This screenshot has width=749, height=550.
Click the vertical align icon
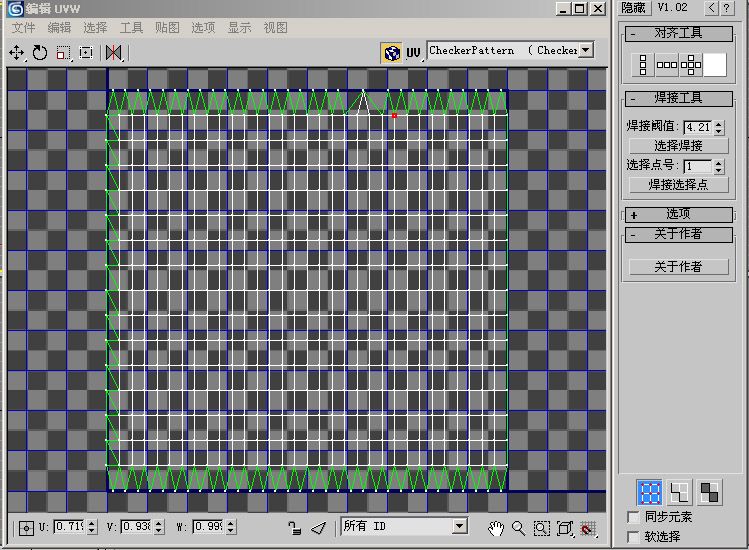coord(642,65)
